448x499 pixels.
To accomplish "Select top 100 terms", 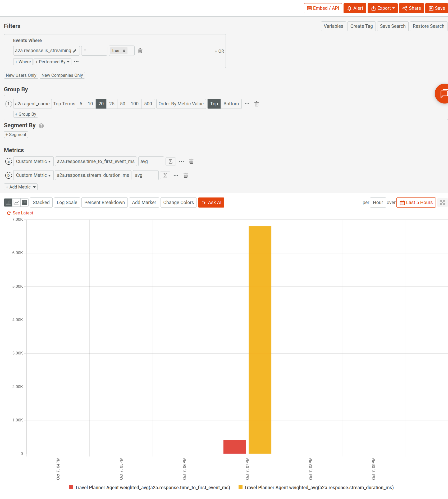I will click(135, 104).
